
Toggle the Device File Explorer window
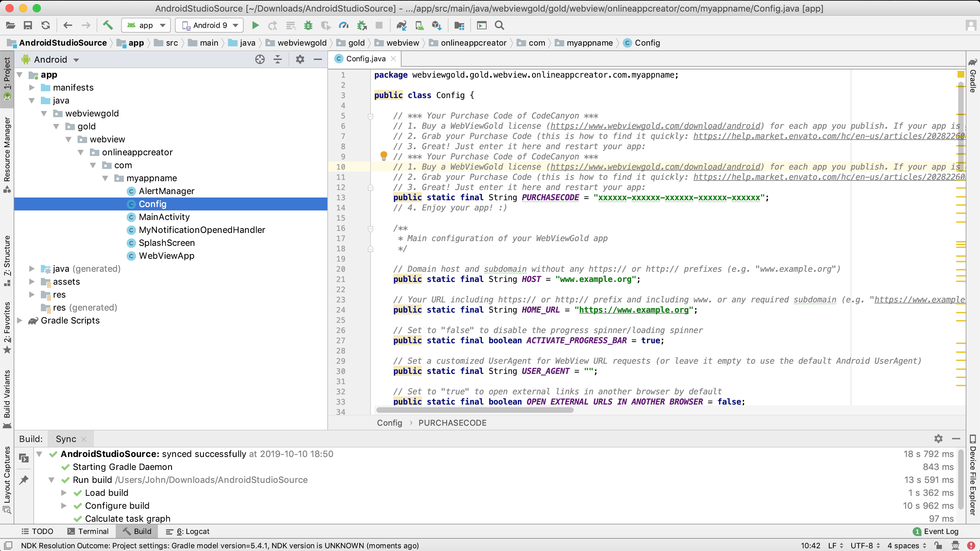[973, 475]
